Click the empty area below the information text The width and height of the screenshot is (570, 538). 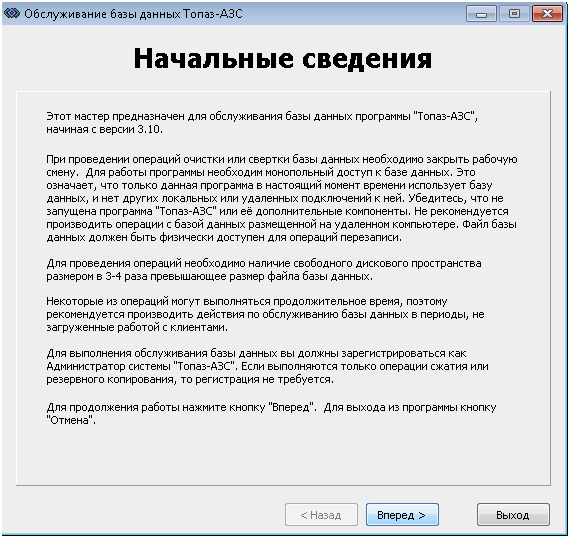tap(283, 454)
